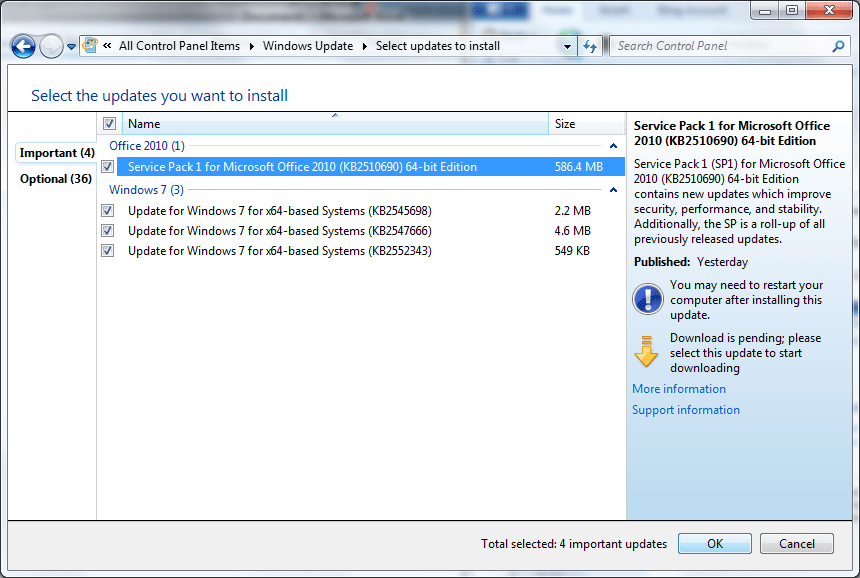Viewport: 860px width, 578px height.
Task: Click the recent pages dropdown chevron beside back button
Action: [70, 46]
